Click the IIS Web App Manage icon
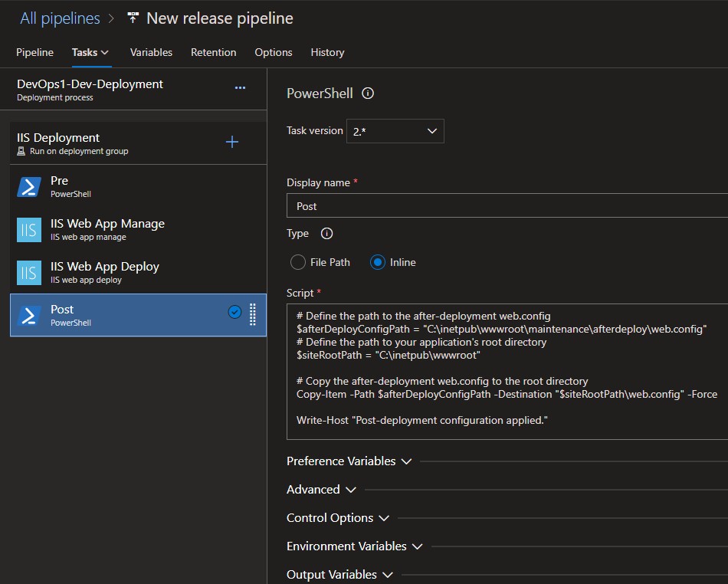728x584 pixels. click(x=29, y=230)
